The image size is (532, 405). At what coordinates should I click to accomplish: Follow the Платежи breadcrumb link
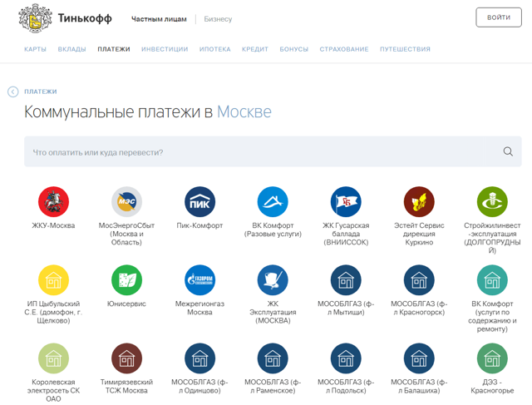[41, 91]
